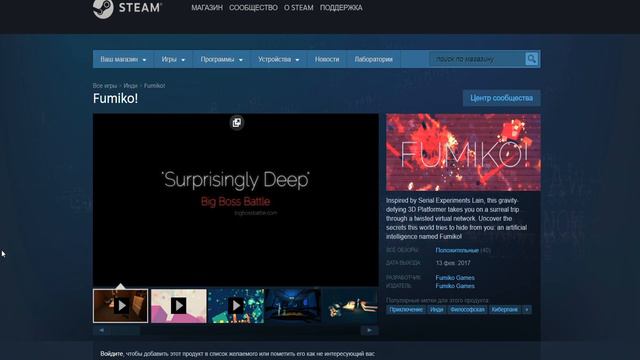Select the last partly visible screenshot thumbnail
640x360 pixels.
point(351,306)
